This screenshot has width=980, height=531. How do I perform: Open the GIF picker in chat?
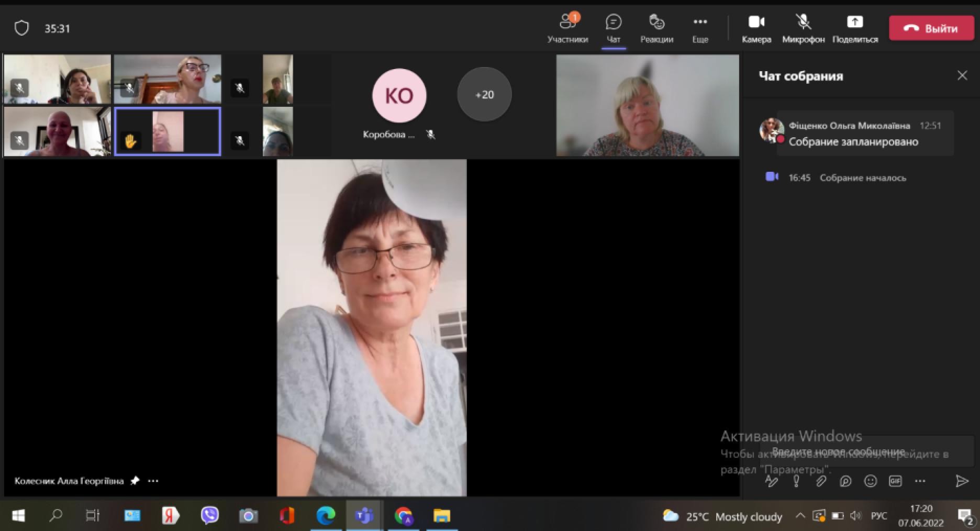click(895, 481)
